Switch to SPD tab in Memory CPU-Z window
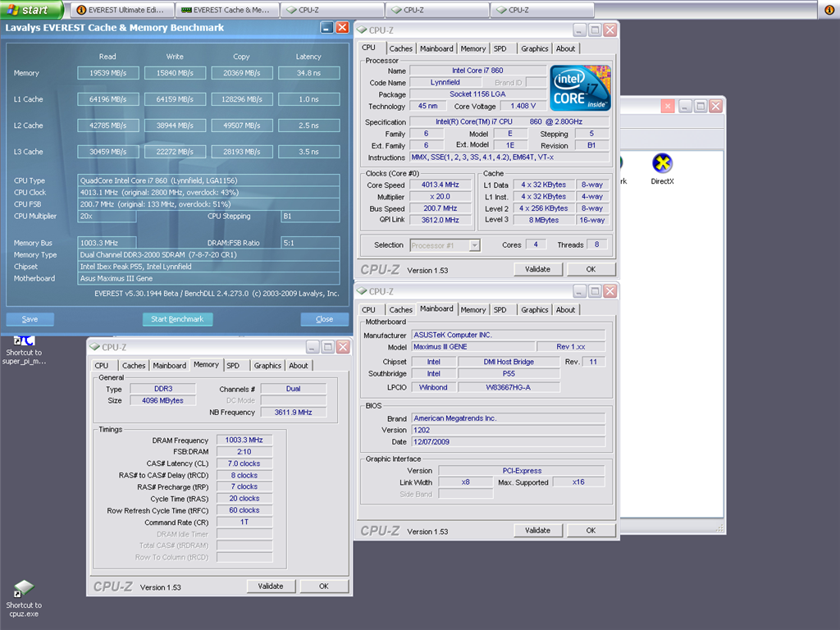The height and width of the screenshot is (630, 840). [x=233, y=366]
